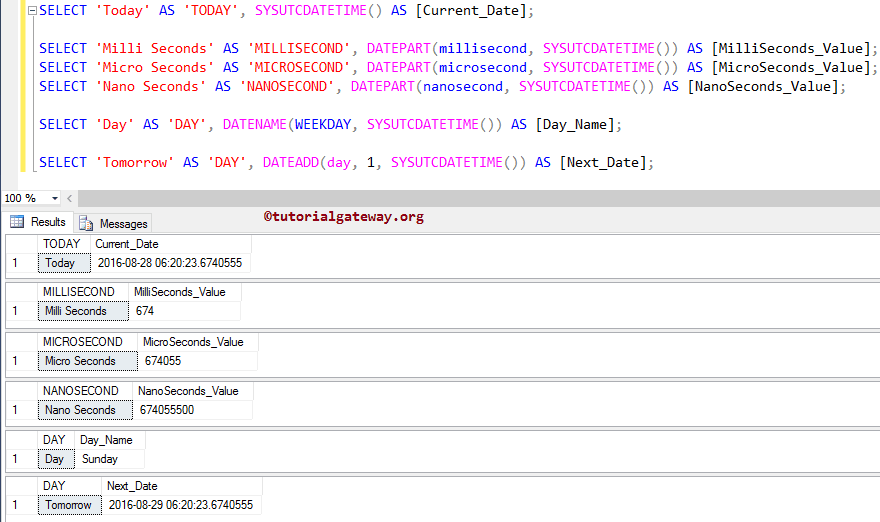Click the [MilliSeconds_Value] alias in the query
This screenshot has height=522, width=880.
(x=791, y=49)
